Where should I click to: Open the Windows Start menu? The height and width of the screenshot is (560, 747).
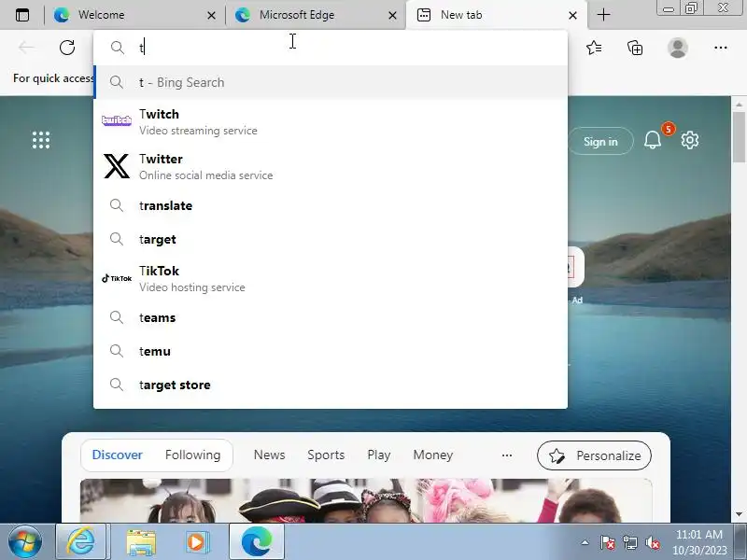tap(24, 542)
